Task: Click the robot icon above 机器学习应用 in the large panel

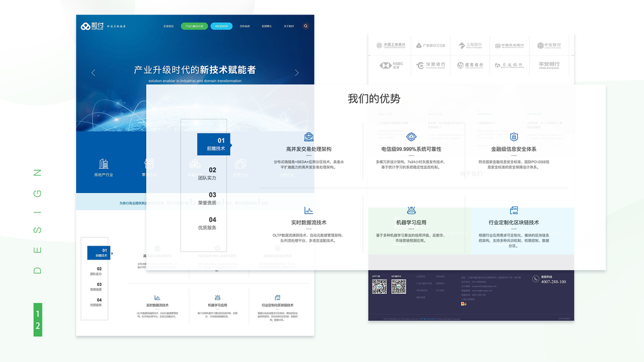Action: [x=411, y=211]
